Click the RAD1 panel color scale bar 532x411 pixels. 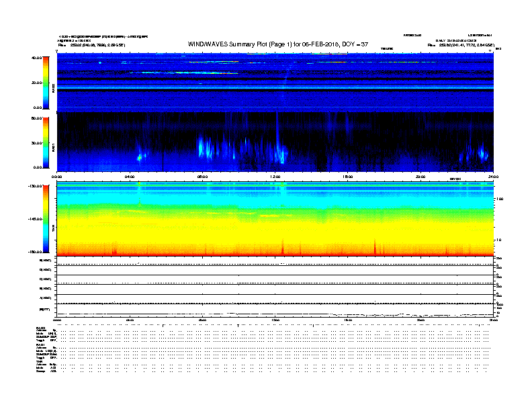click(46, 142)
